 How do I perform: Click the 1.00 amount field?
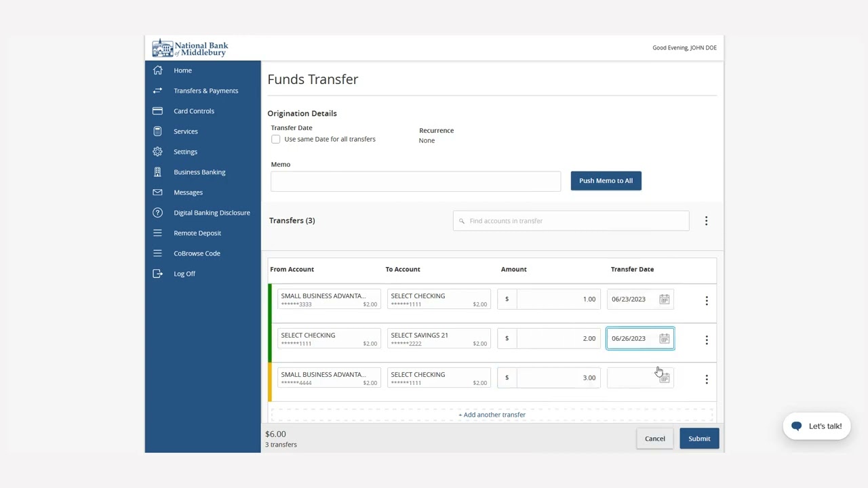pyautogui.click(x=558, y=299)
